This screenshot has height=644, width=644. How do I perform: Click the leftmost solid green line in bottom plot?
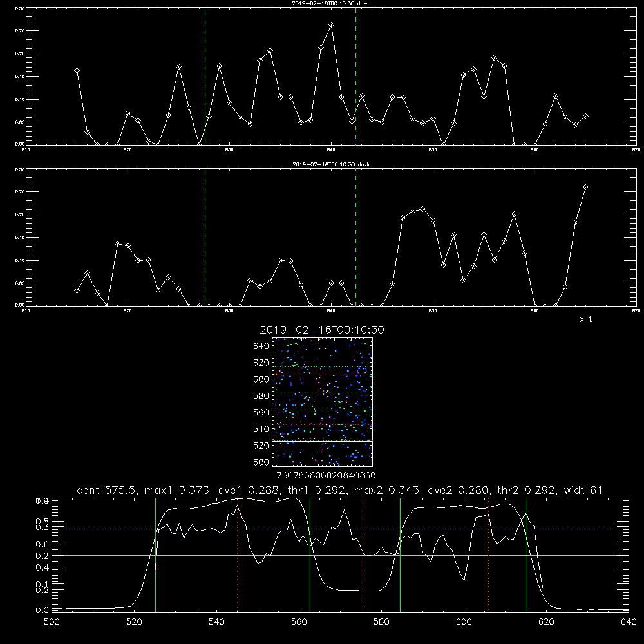[x=155, y=555]
